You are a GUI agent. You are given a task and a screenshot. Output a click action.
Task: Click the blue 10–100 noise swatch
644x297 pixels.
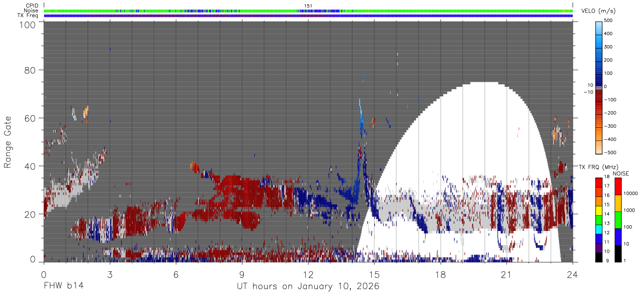(618, 237)
